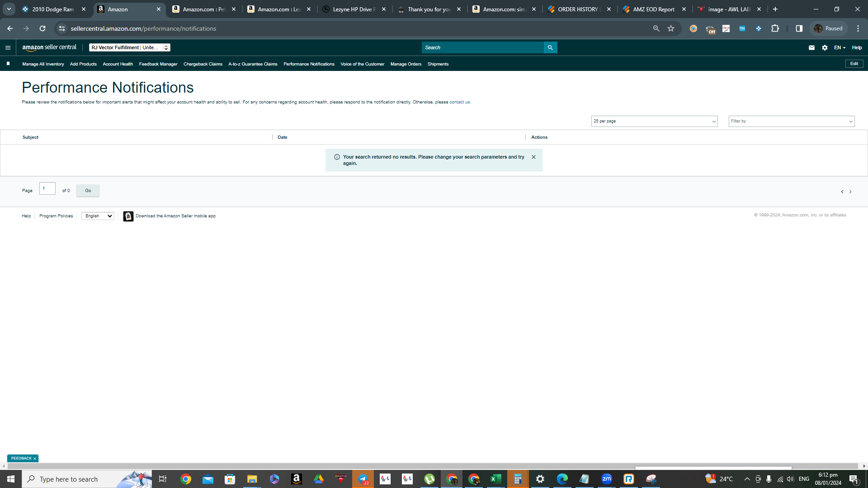Click Download the Amazon Seller mobile app
Screen dimensions: 868x488
pos(175,216)
